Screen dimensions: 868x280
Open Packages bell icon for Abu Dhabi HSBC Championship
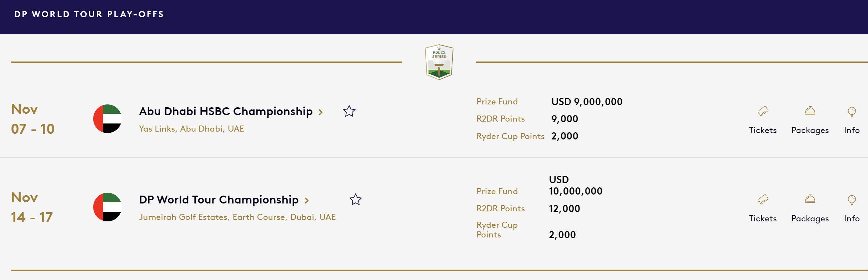810,111
